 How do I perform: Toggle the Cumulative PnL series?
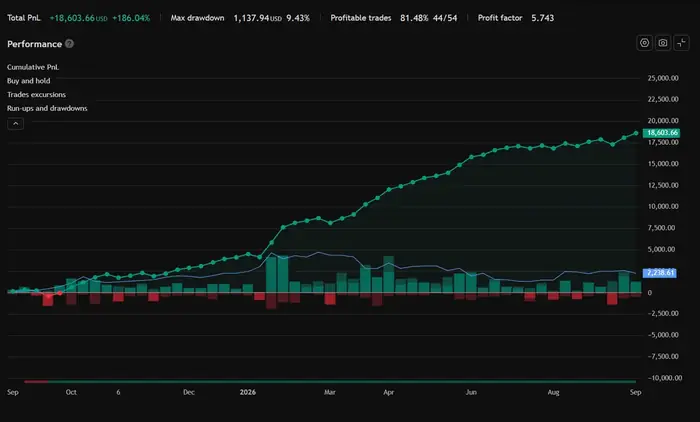point(33,67)
